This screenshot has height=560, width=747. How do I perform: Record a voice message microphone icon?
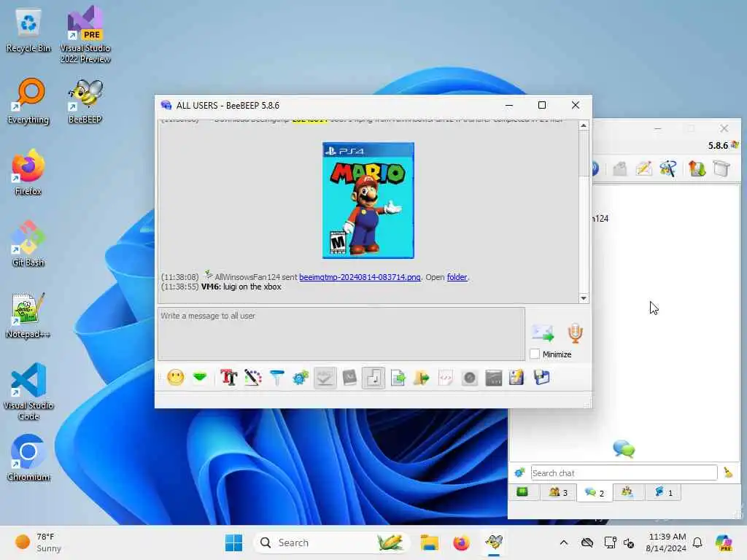575,332
